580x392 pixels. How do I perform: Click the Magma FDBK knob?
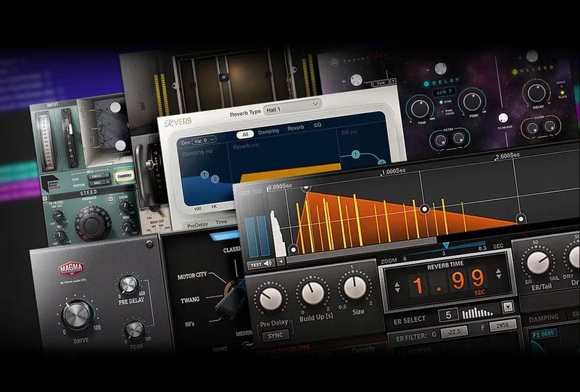(135, 330)
